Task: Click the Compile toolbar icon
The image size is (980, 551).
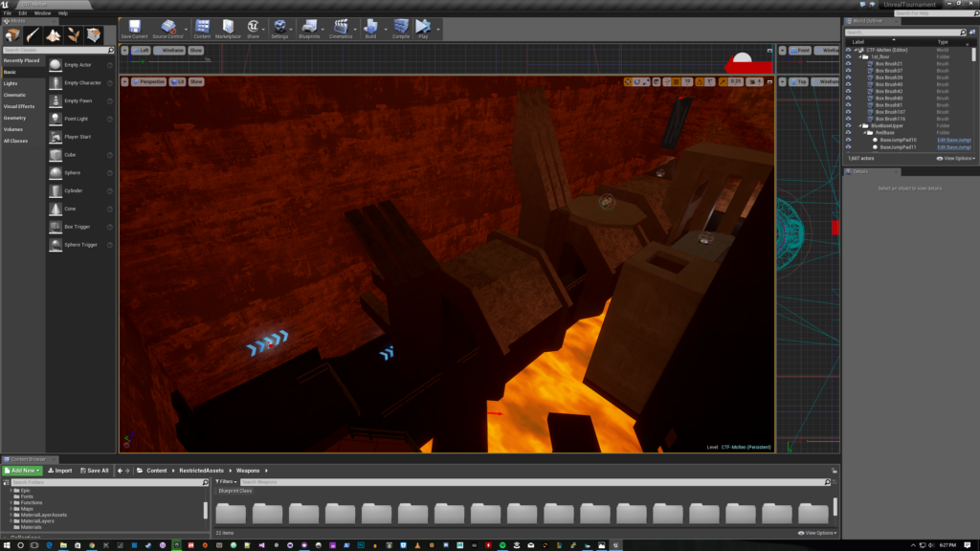Action: [x=401, y=29]
